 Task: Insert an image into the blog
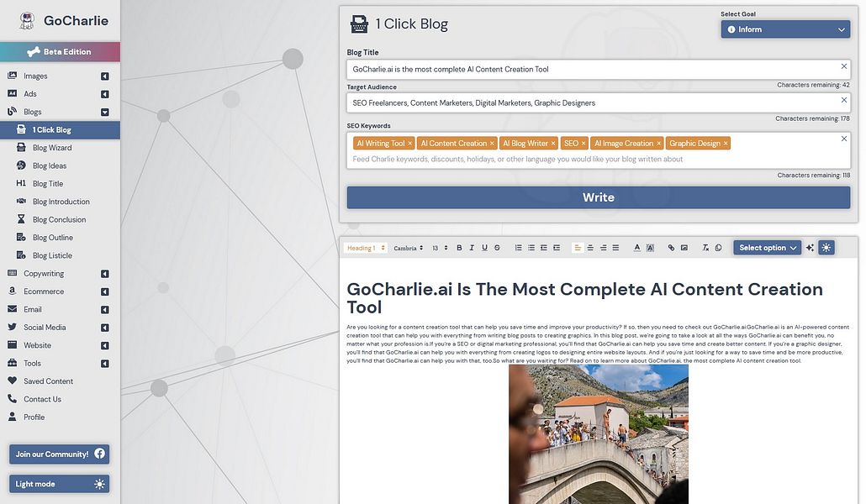pyautogui.click(x=684, y=248)
